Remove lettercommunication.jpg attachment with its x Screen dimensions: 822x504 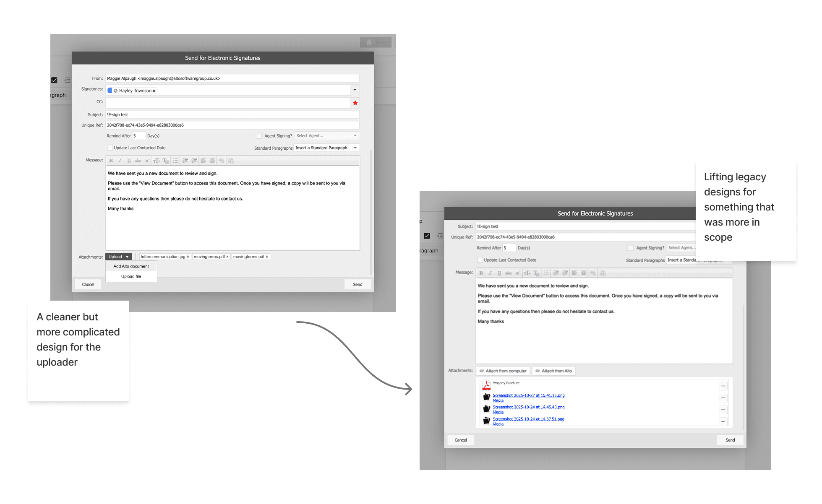(188, 257)
